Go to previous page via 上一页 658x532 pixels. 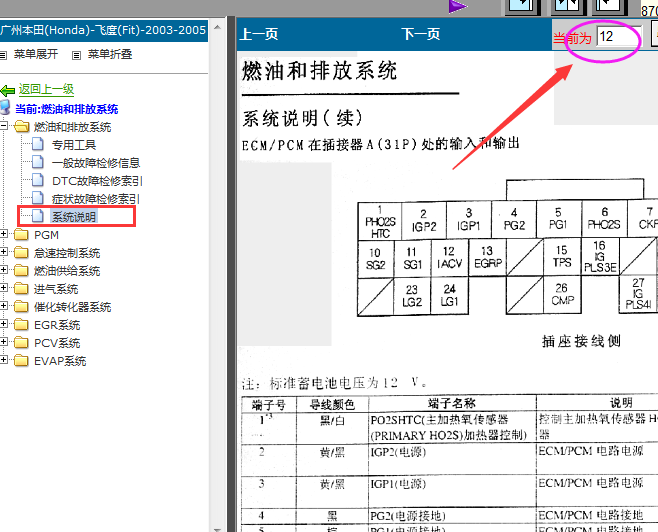pos(259,34)
